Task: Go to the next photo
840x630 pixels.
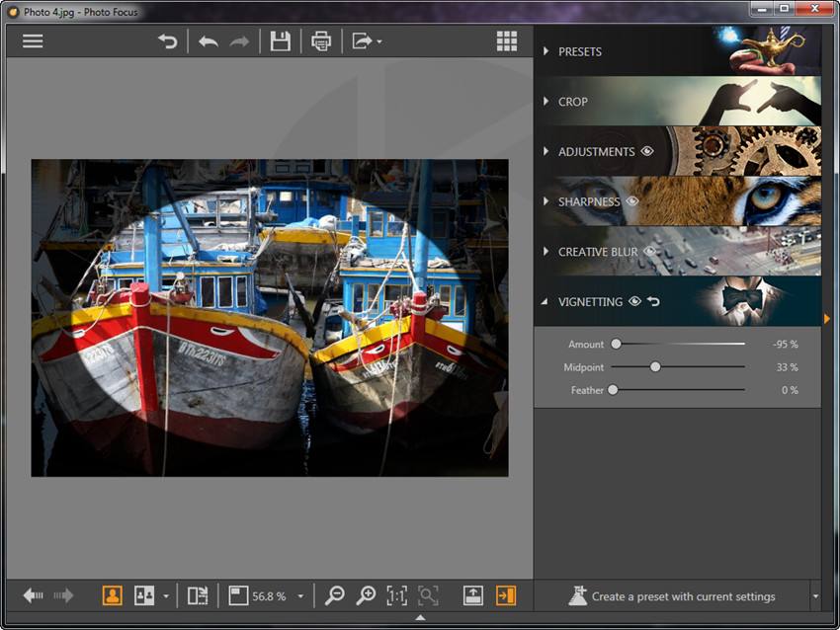Action: tap(63, 595)
